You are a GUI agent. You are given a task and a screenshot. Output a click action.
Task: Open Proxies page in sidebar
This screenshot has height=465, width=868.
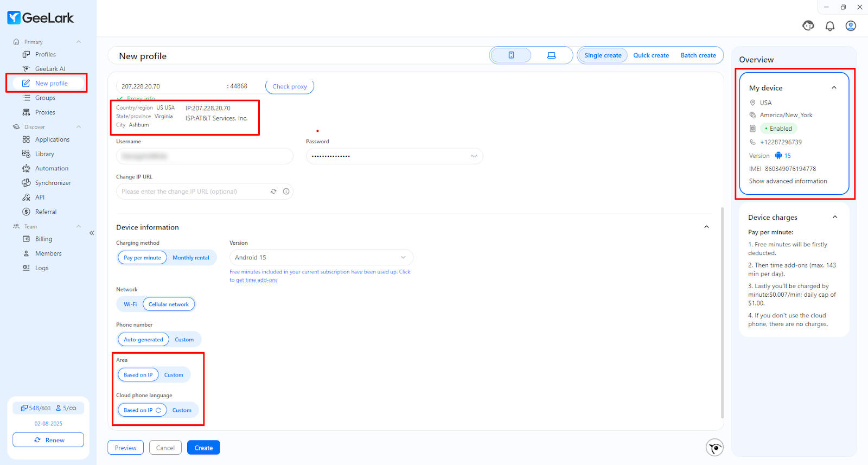coord(45,112)
